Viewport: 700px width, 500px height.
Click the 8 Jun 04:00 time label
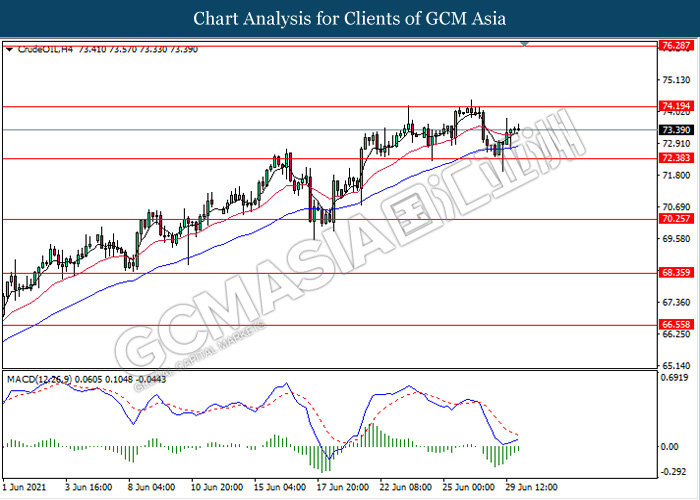[151, 487]
